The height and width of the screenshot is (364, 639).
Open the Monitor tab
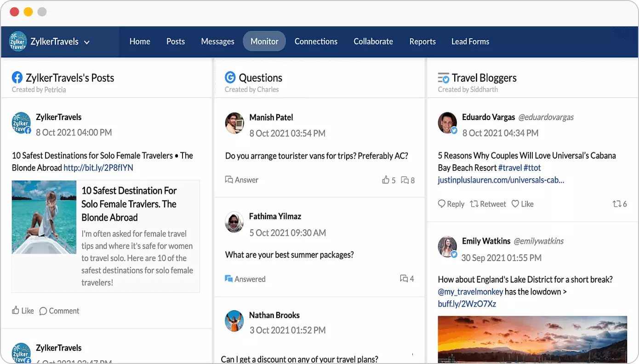[x=264, y=41]
